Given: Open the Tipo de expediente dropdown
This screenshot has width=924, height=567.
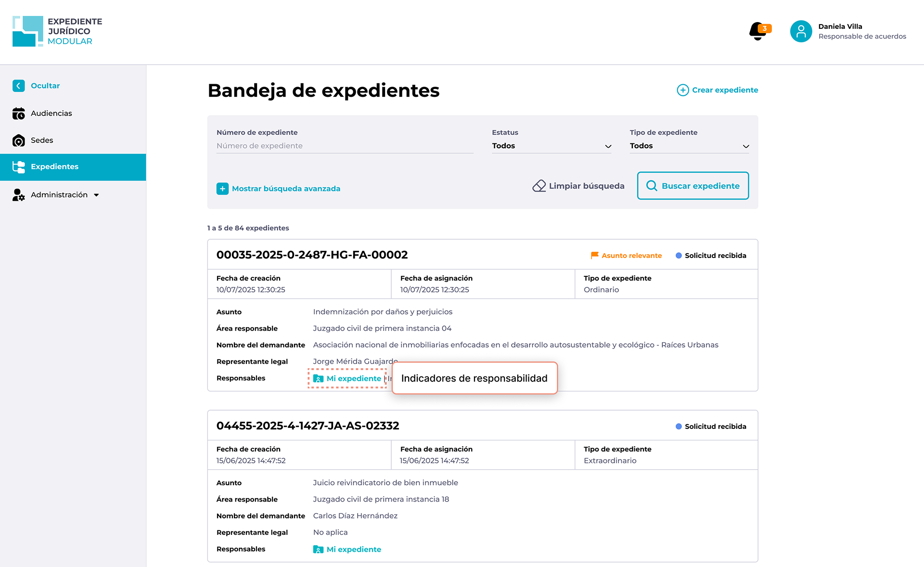Looking at the screenshot, I should pos(689,146).
